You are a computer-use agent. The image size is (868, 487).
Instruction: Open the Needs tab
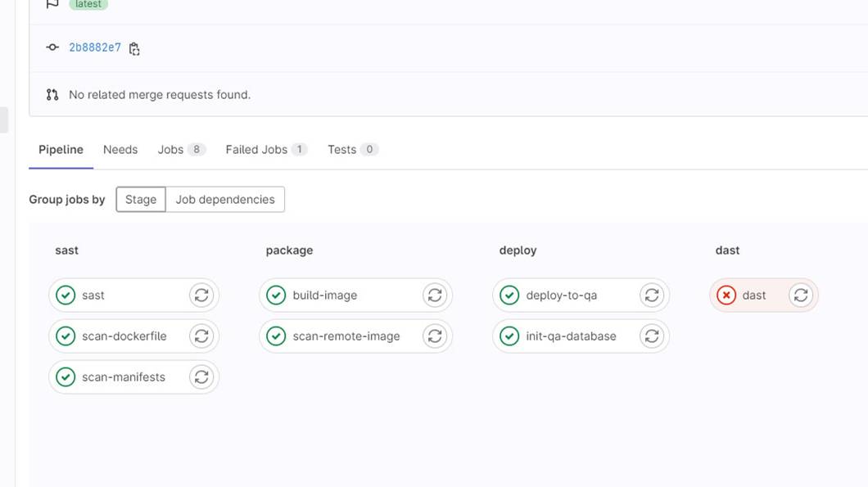coord(120,150)
